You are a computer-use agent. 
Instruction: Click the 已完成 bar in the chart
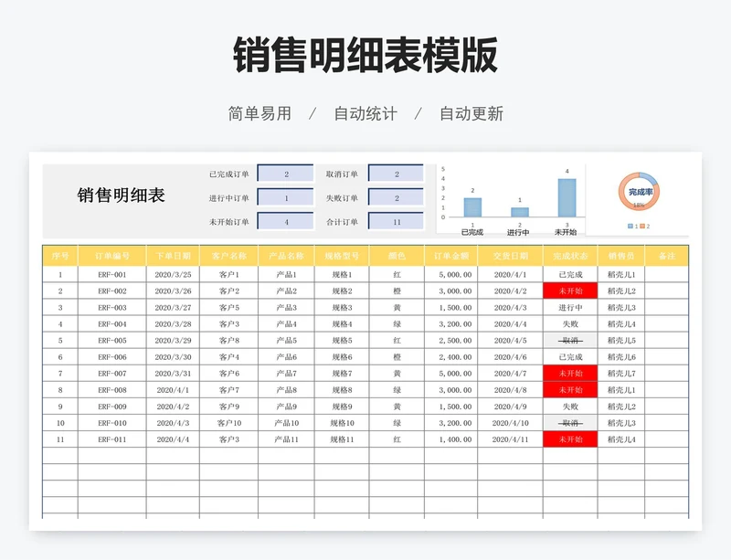(472, 207)
